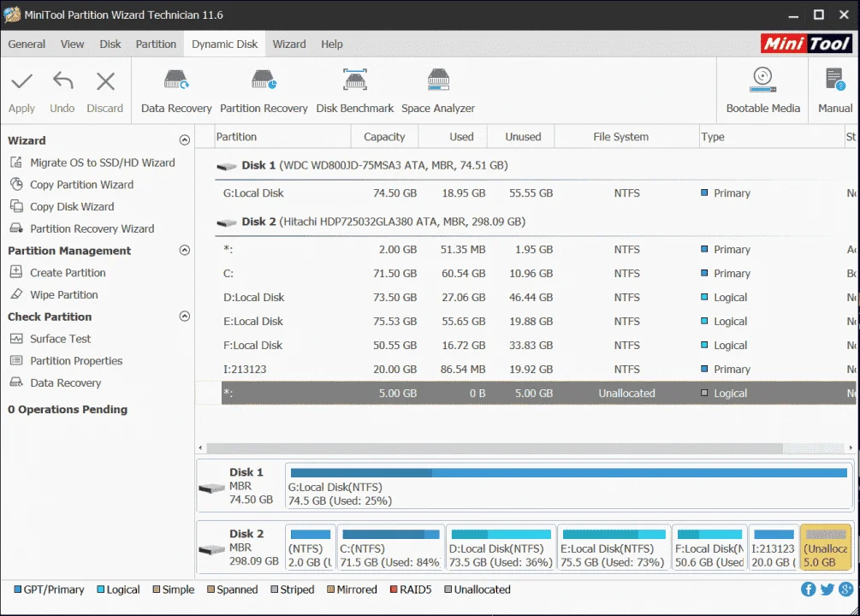860x616 pixels.
Task: Collapse the Wizard section
Action: pyautogui.click(x=185, y=139)
